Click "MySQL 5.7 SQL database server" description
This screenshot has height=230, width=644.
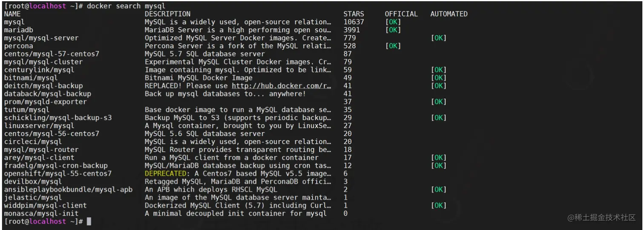pos(205,54)
